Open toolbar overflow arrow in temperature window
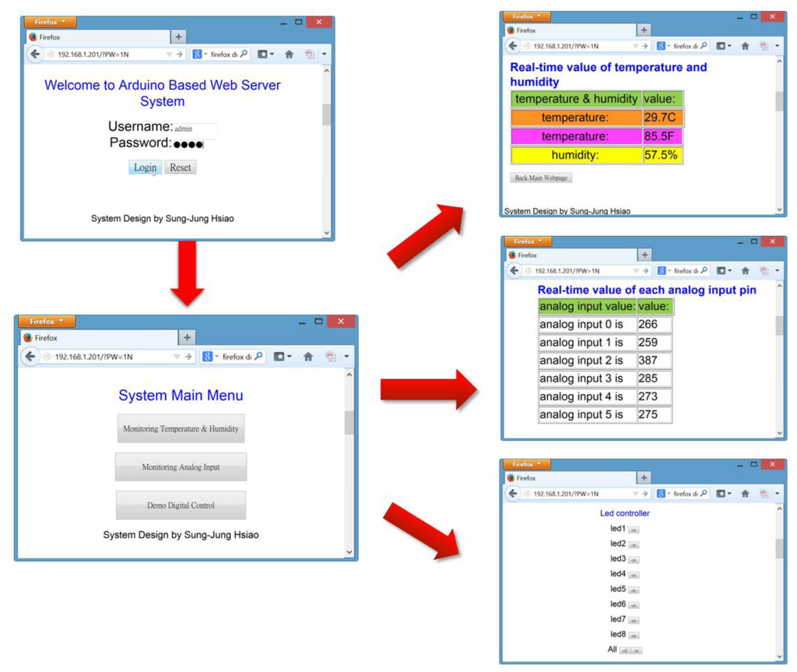797x672 pixels. pyautogui.click(x=778, y=46)
